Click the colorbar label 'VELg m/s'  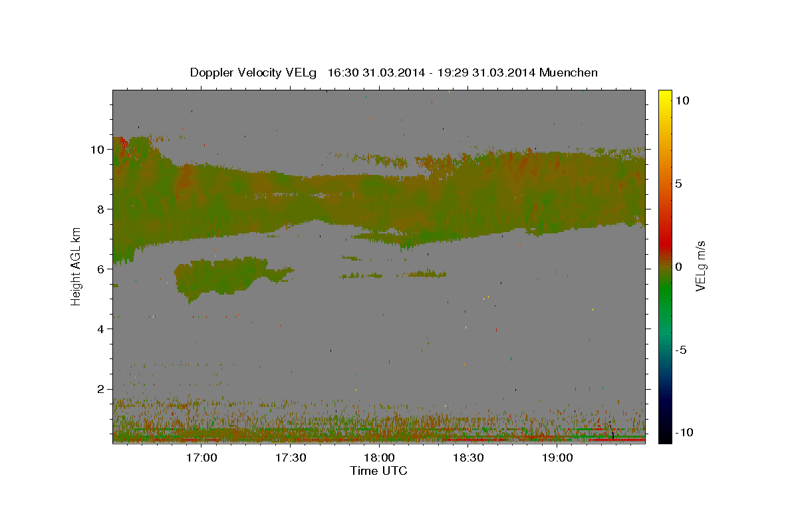click(x=700, y=267)
